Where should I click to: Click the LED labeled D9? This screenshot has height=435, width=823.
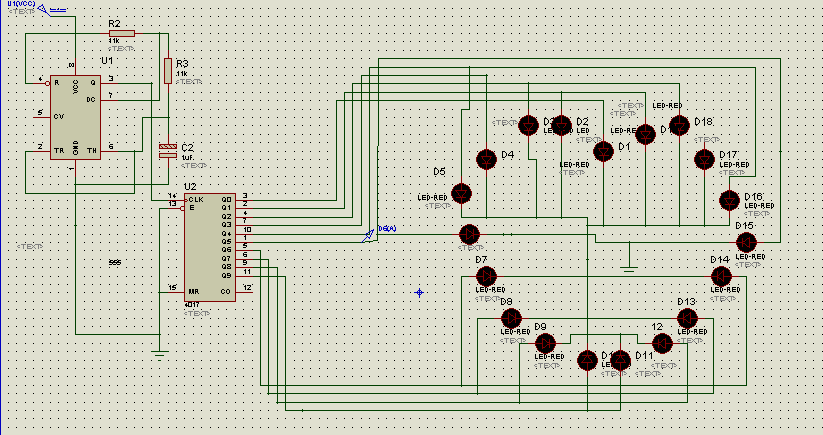[x=545, y=344]
